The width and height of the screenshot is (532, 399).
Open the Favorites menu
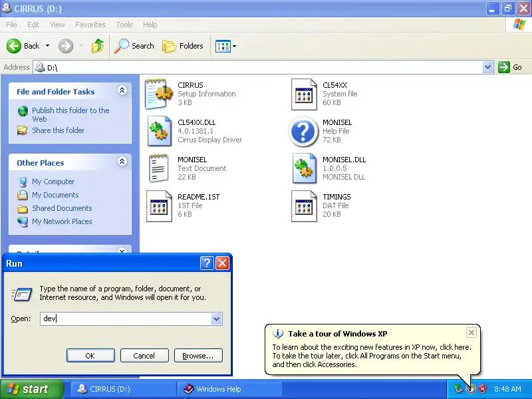click(x=90, y=25)
